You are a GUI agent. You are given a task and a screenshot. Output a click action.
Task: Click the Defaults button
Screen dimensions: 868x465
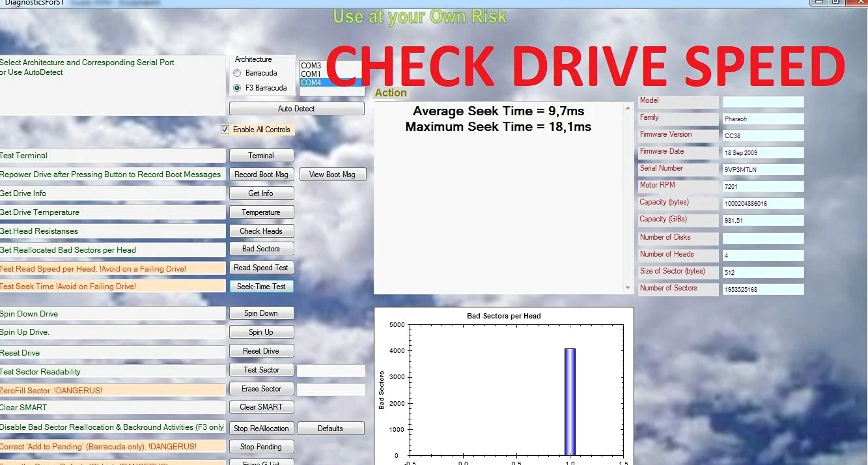click(x=330, y=429)
